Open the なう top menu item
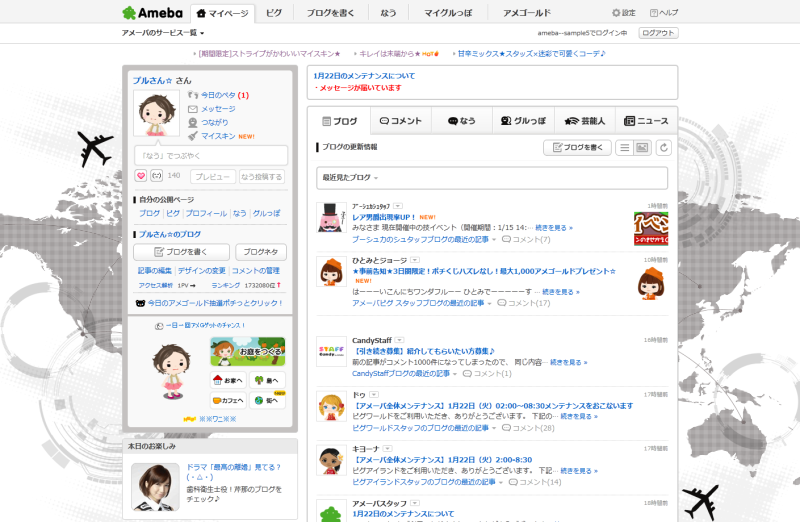Image resolution: width=800 pixels, height=522 pixels. click(x=388, y=13)
